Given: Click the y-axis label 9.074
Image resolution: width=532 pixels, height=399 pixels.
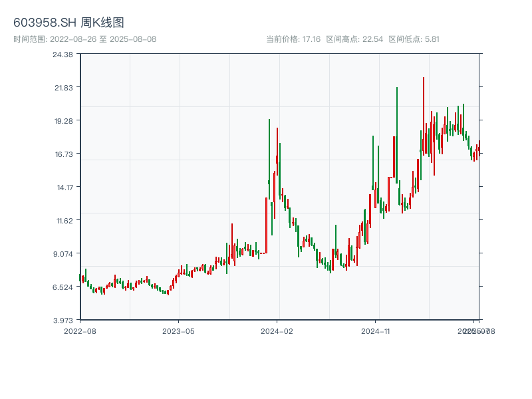Looking at the screenshot, I should (x=63, y=254).
